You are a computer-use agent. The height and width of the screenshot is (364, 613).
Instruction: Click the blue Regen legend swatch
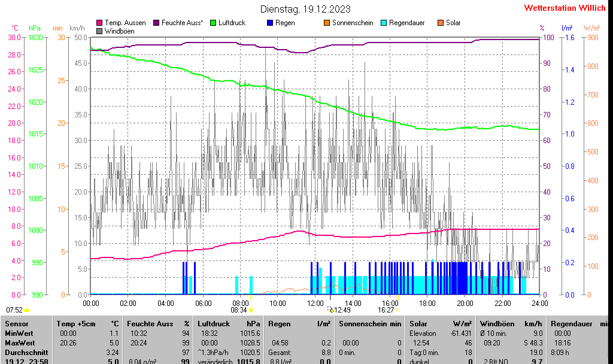(x=270, y=23)
